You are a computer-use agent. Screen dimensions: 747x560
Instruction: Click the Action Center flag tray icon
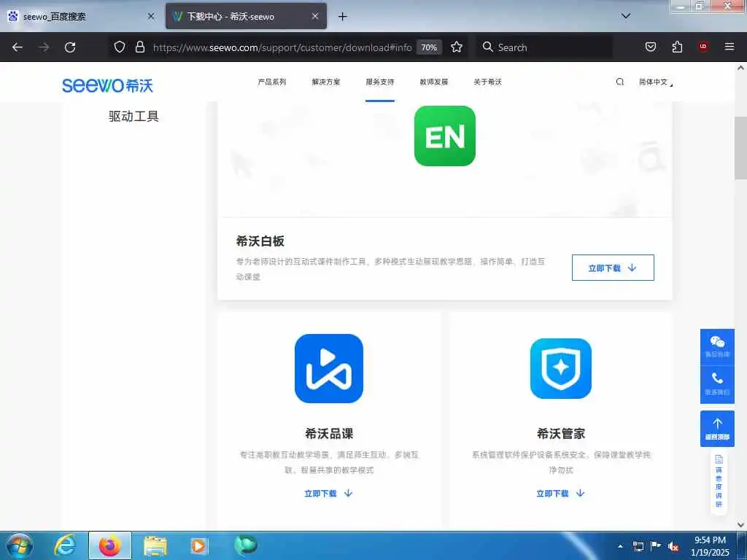point(656,546)
